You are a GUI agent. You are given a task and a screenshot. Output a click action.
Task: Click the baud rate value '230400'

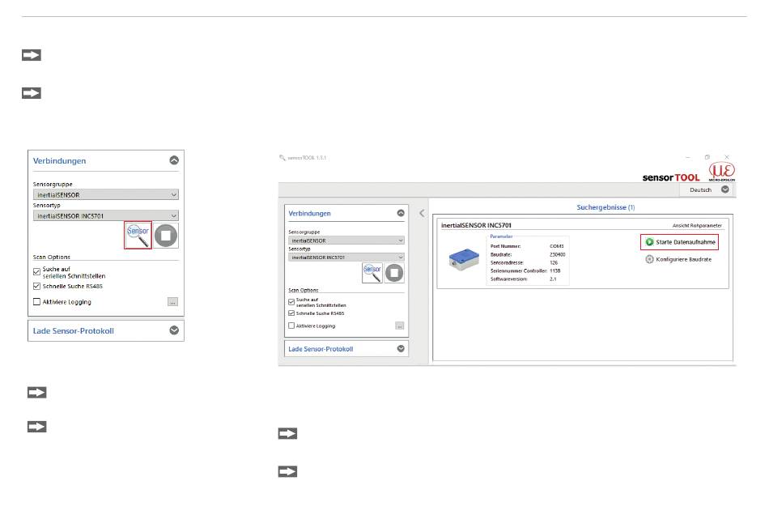pyautogui.click(x=557, y=255)
